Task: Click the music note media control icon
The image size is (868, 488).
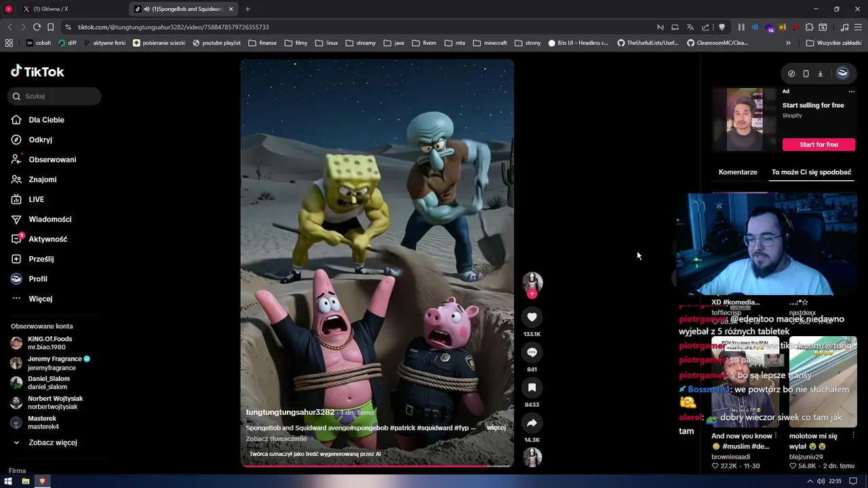Action: coord(844,27)
